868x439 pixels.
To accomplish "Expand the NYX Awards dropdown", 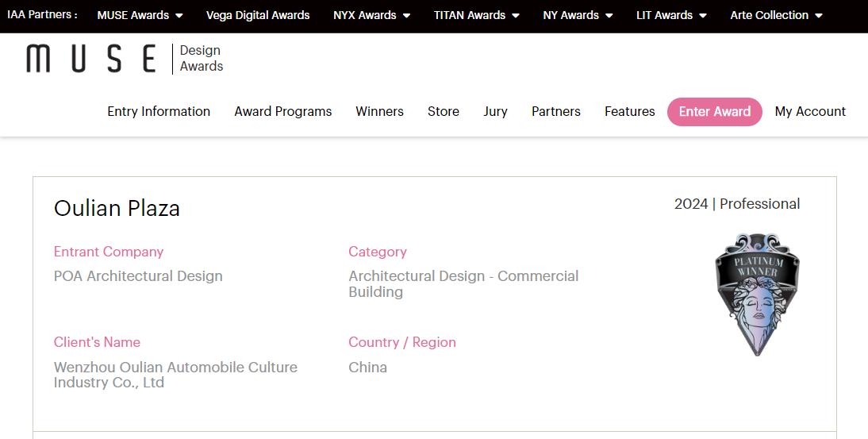I will click(372, 16).
